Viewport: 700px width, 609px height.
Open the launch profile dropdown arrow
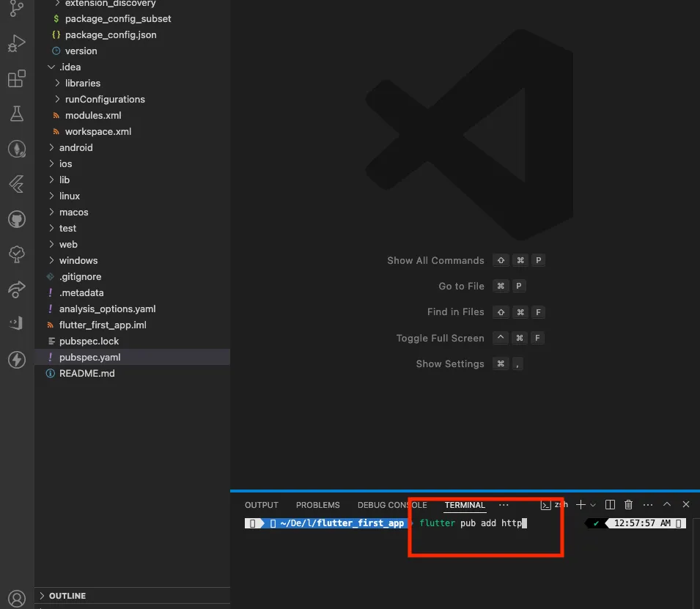pos(593,505)
